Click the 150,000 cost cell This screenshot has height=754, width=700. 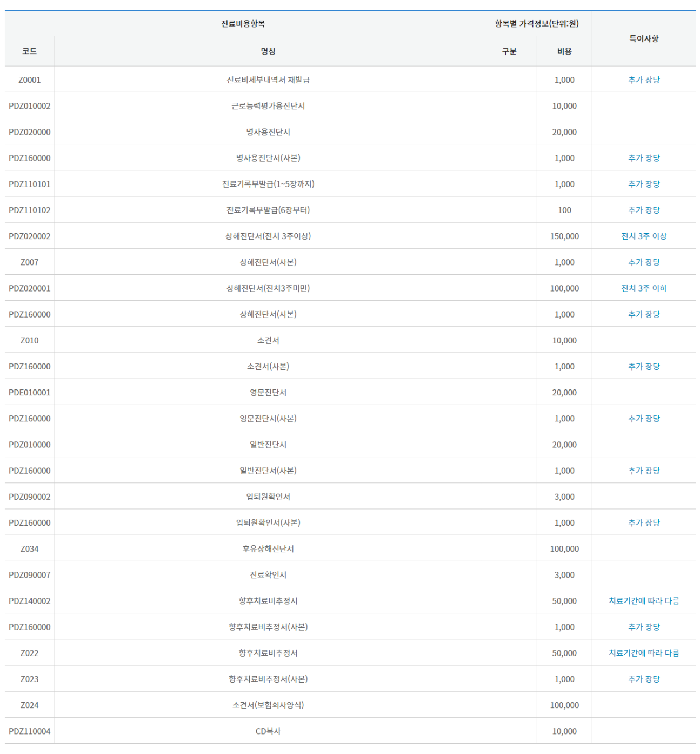pos(564,236)
